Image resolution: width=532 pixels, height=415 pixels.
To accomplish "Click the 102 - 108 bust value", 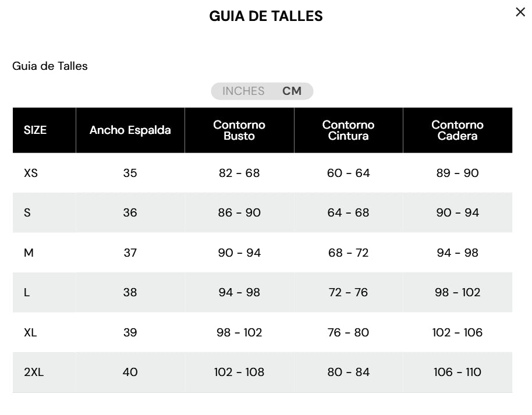I will 239,373.
